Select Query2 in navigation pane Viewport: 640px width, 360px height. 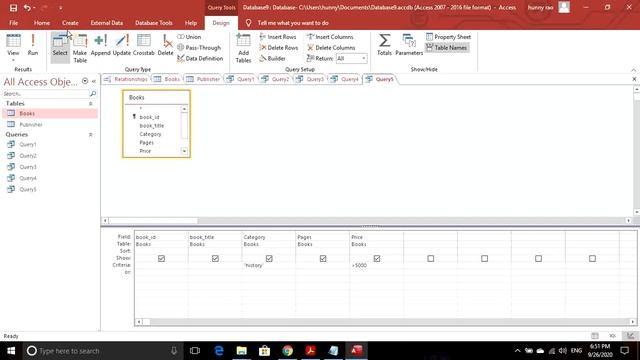[x=50, y=156]
